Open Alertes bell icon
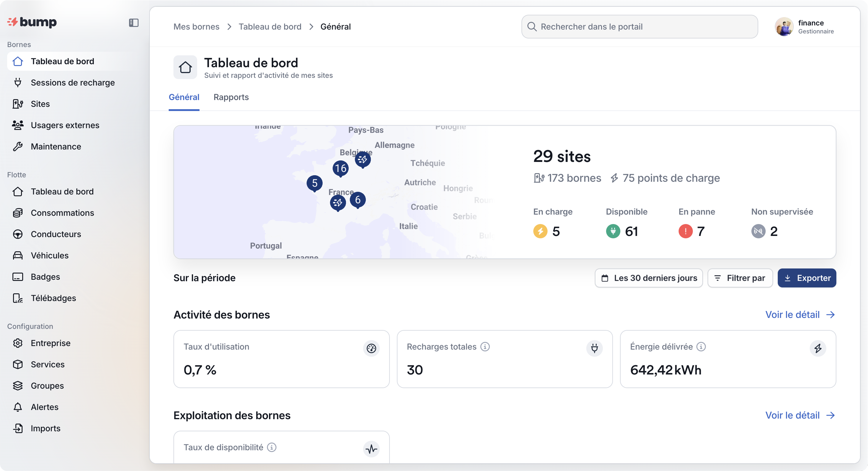The width and height of the screenshot is (868, 471). tap(18, 407)
